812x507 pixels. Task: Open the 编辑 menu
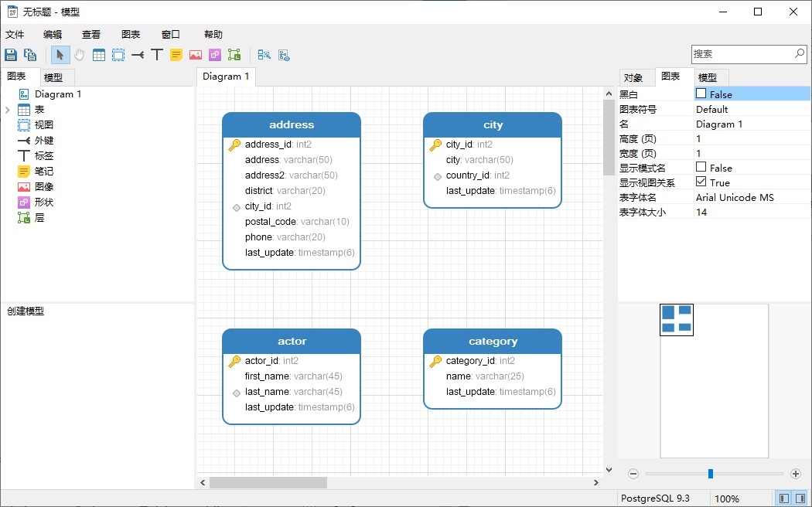click(x=53, y=34)
